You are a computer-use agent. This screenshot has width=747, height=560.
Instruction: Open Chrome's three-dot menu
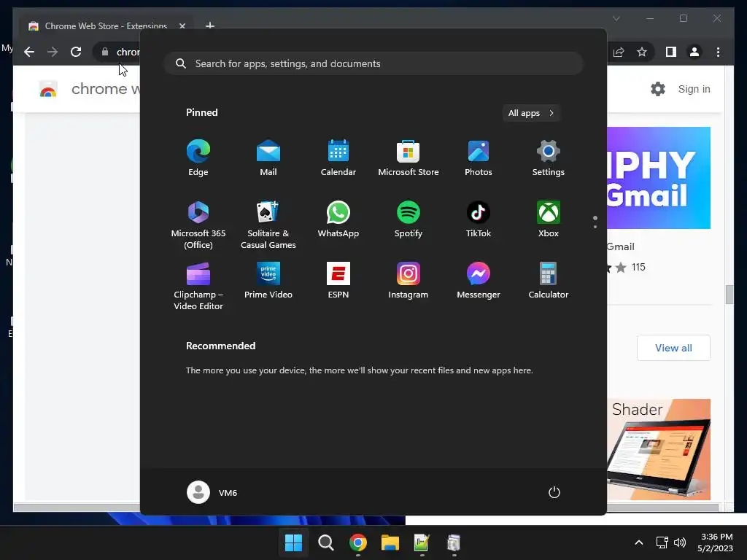click(718, 52)
